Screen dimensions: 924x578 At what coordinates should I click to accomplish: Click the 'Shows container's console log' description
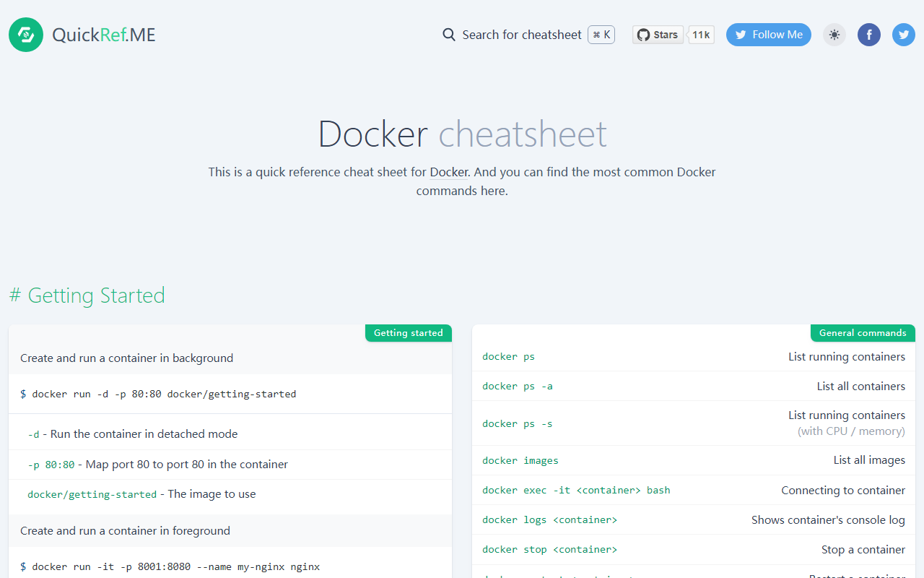click(x=828, y=520)
